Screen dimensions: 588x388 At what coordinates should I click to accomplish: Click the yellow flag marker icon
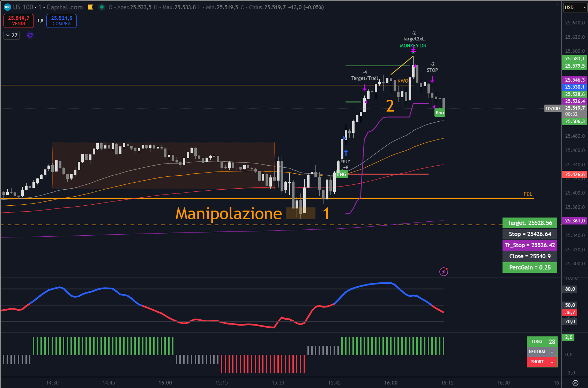[x=90, y=7]
